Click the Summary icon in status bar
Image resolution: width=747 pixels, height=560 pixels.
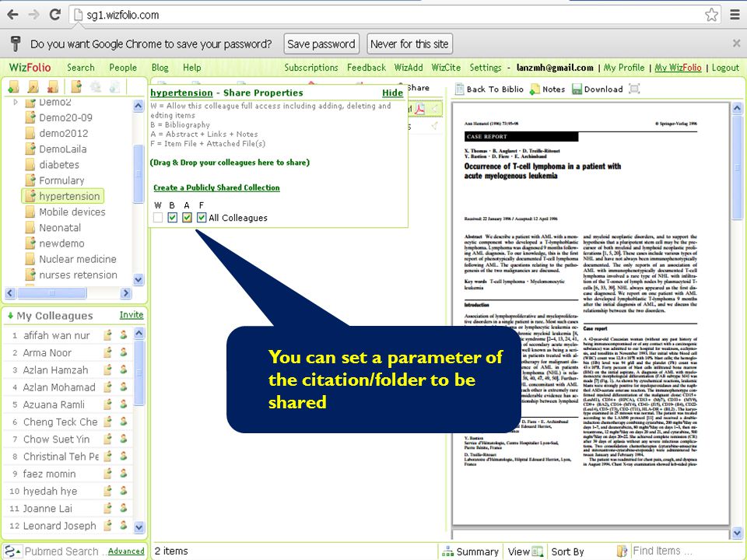[447, 552]
